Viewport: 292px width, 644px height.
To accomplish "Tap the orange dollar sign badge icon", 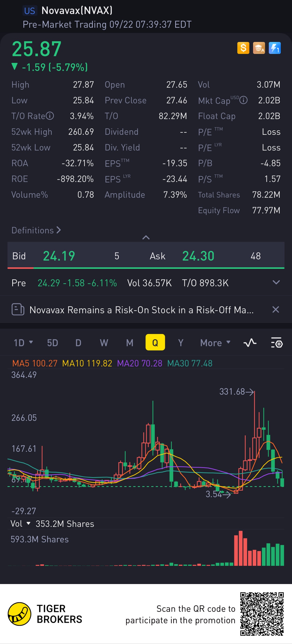I will pyautogui.click(x=243, y=48).
